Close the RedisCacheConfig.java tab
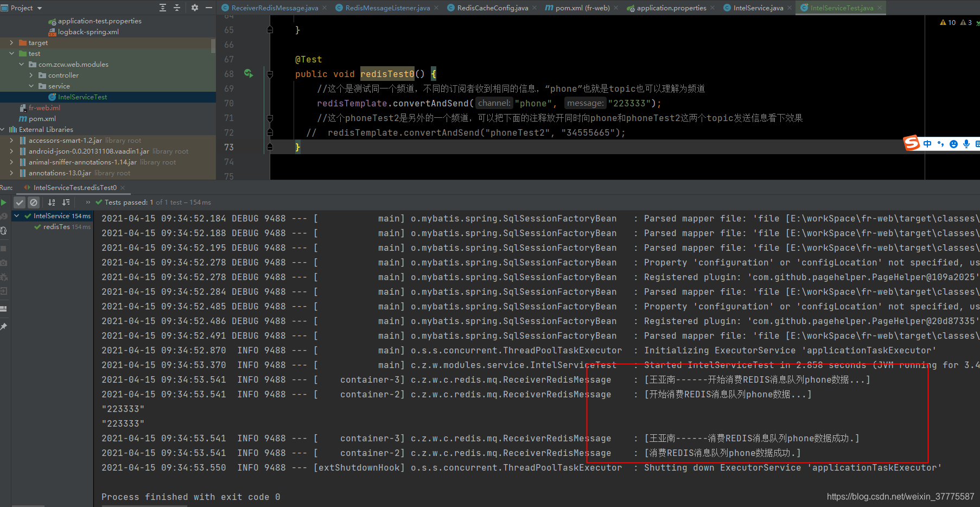This screenshot has width=980, height=507. click(535, 8)
